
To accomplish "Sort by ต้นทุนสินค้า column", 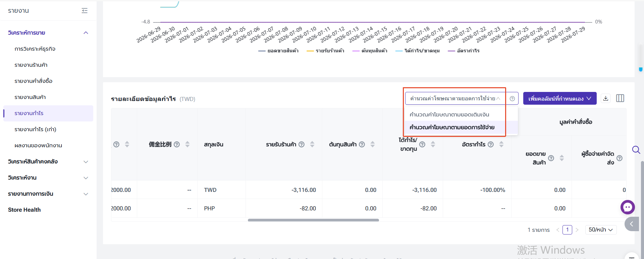I will [373, 144].
